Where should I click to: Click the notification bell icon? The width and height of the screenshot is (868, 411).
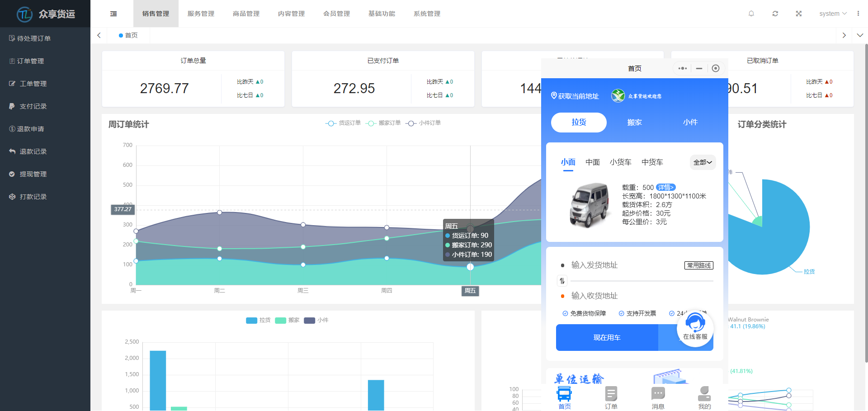(751, 14)
